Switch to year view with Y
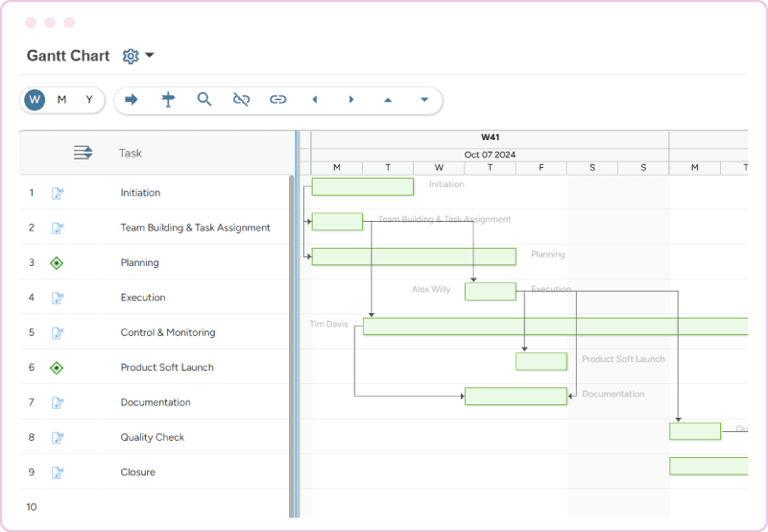Screen dimensions: 768x532 click(x=89, y=100)
